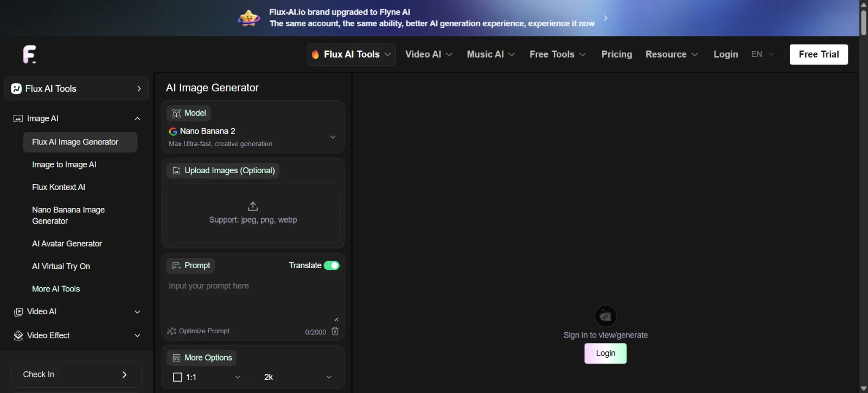Click the banner's right arrow chevron
The image size is (868, 393).
605,18
